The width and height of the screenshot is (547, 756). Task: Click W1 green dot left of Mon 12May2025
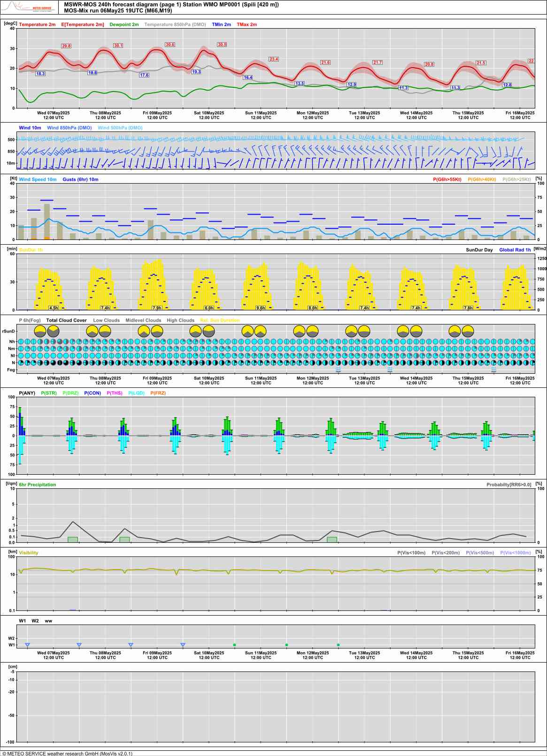point(286,645)
